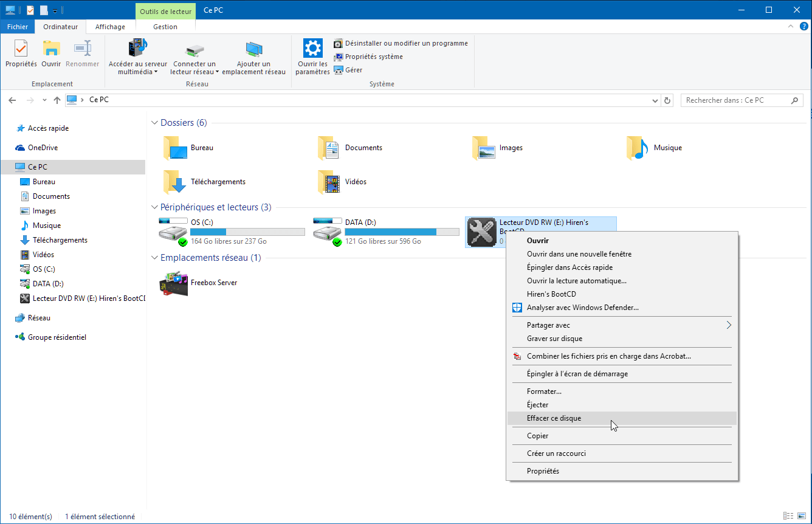Choose Combiner les fichiers dans Acrobat
This screenshot has height=524, width=812.
622,356
